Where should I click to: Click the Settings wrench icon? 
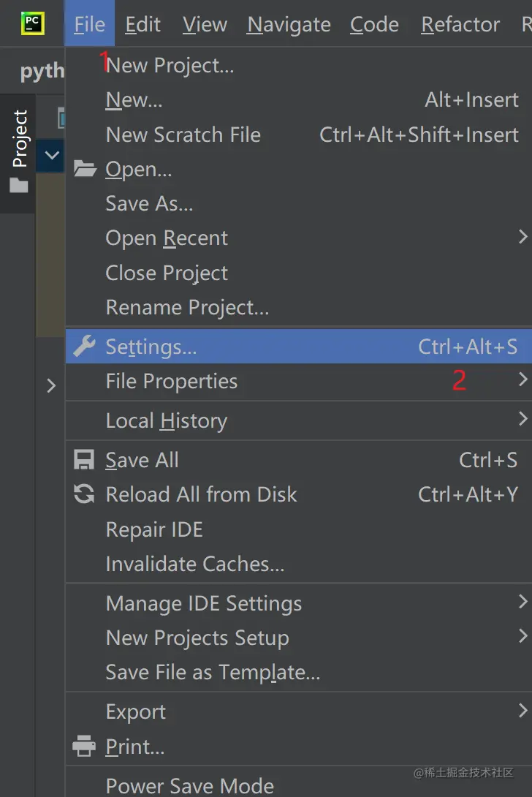[85, 347]
